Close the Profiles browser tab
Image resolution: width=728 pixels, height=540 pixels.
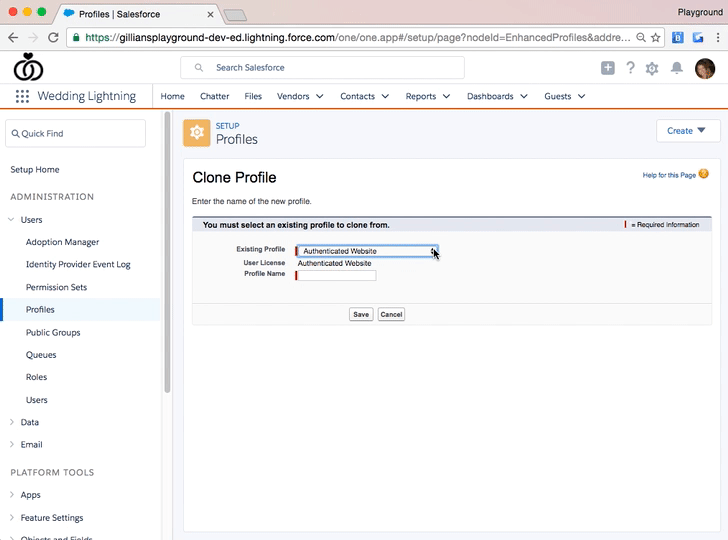[210, 14]
